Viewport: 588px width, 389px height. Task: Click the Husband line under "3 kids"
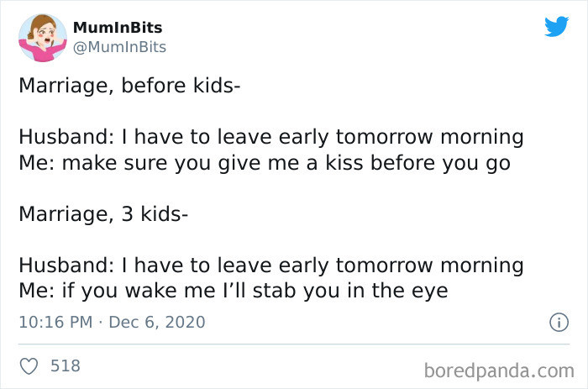pos(271,266)
